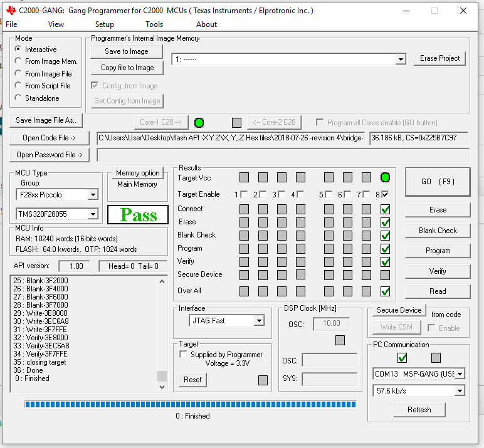Screen dimensions: 484x448
Task: Open the Setup menu
Action: pos(104,24)
